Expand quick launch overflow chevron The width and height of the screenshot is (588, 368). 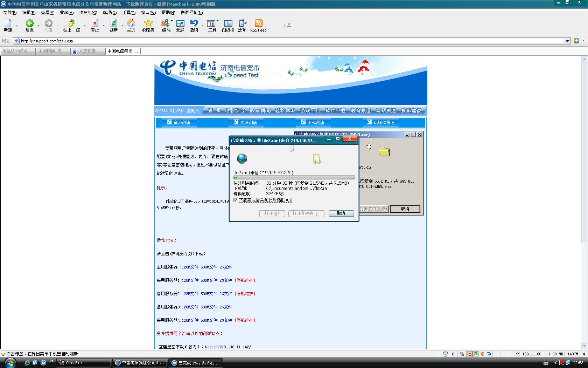[51, 361]
